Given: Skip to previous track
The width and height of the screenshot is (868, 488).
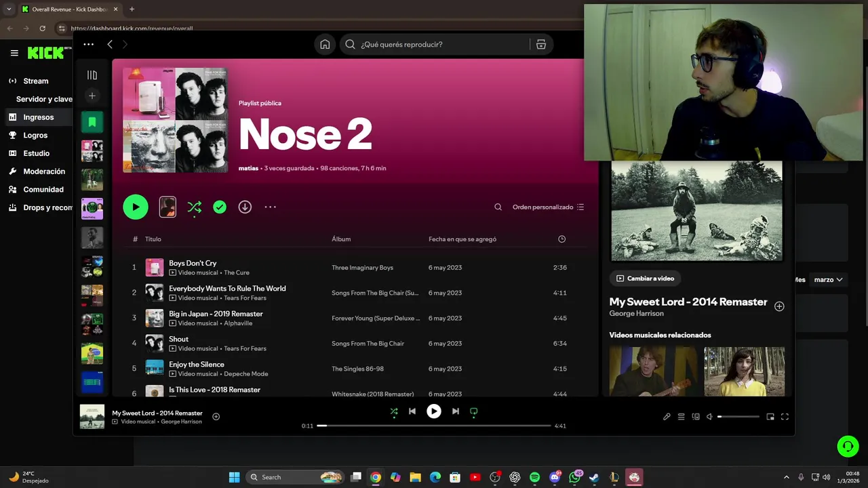Looking at the screenshot, I should pyautogui.click(x=412, y=411).
